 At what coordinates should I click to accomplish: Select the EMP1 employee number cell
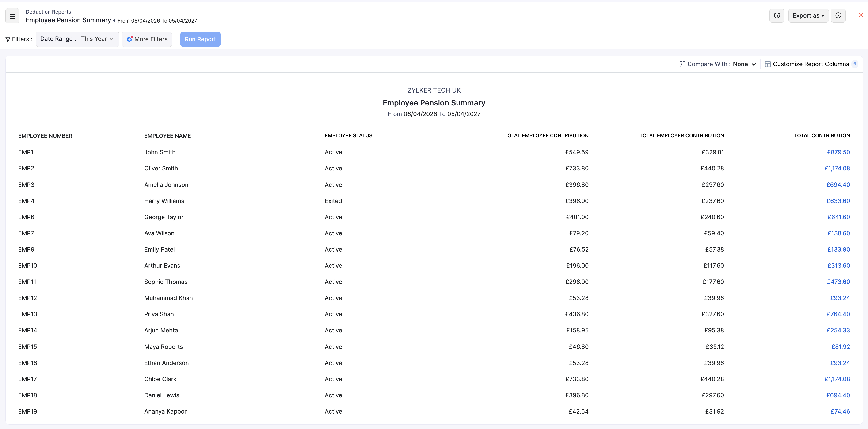click(26, 152)
